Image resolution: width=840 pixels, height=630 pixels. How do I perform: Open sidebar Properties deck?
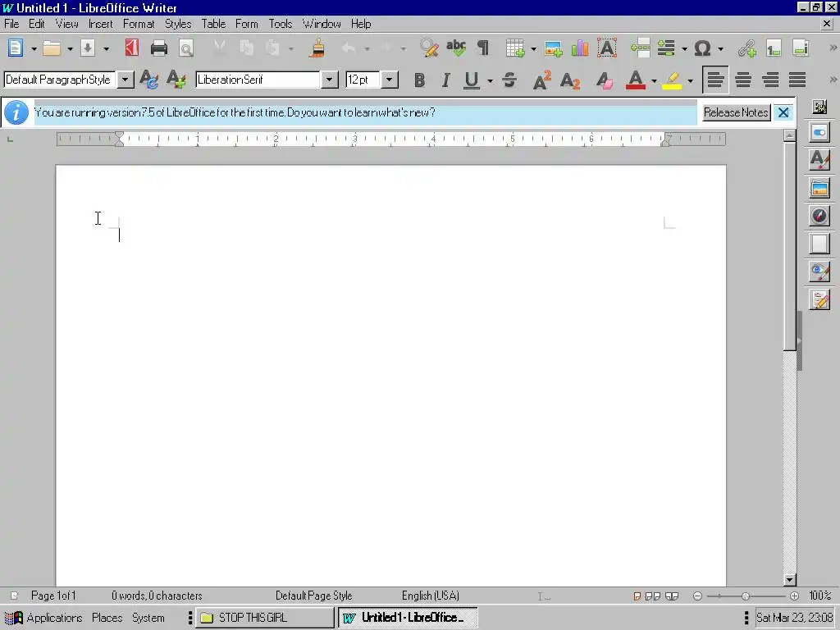pyautogui.click(x=819, y=132)
